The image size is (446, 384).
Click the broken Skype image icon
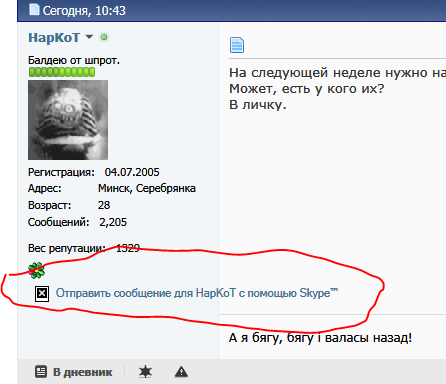point(42,294)
